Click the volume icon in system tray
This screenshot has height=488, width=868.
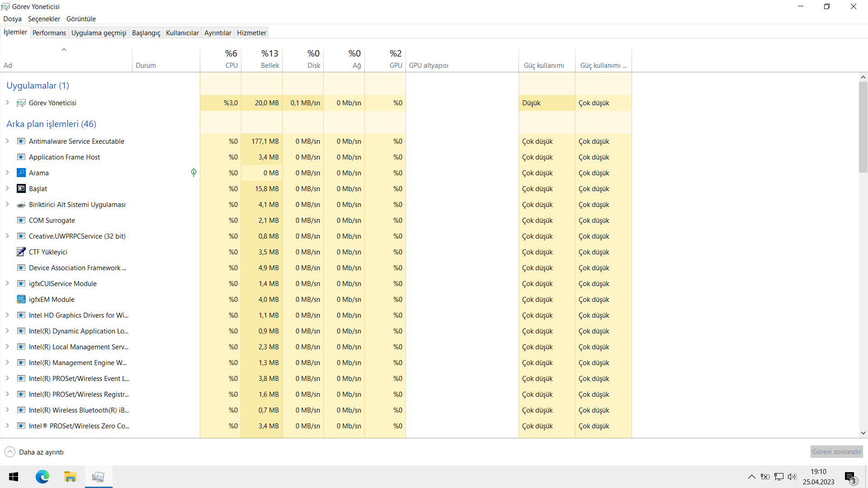(x=792, y=477)
